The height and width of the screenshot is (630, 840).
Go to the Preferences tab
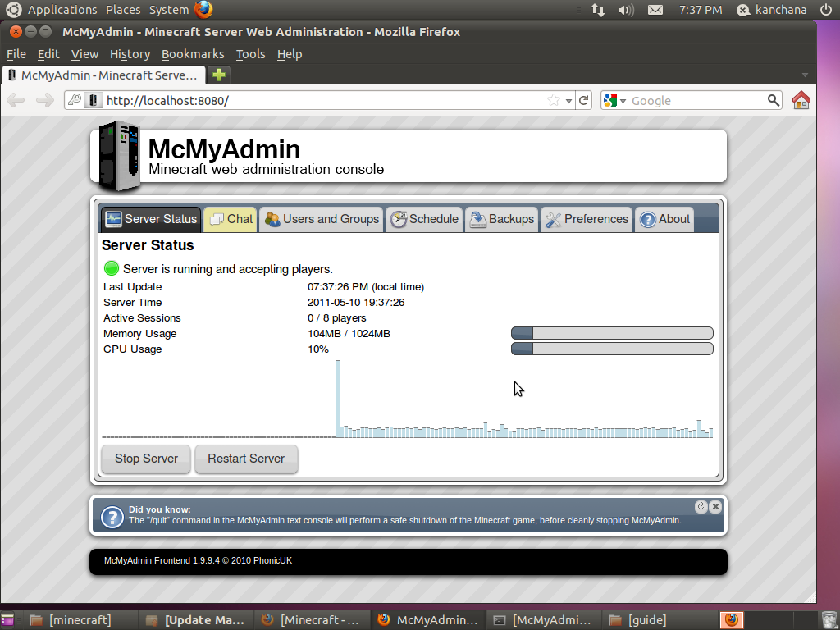pyautogui.click(x=587, y=219)
